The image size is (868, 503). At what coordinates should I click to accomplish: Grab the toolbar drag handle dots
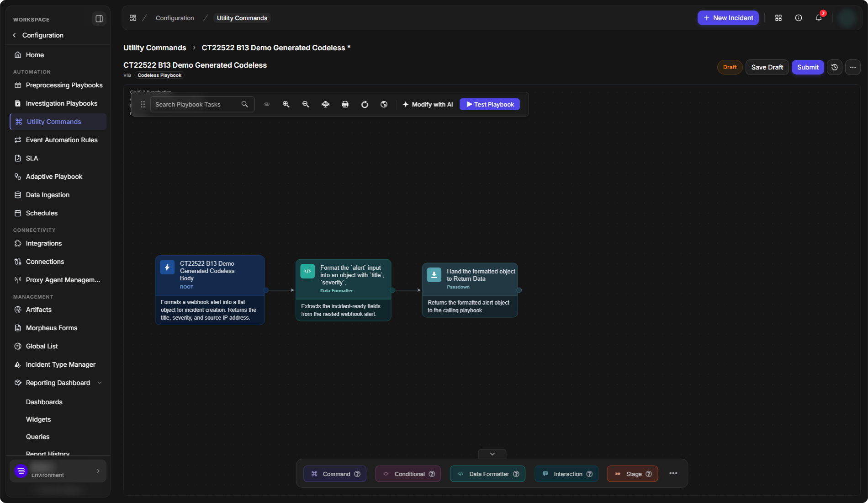[x=143, y=104]
